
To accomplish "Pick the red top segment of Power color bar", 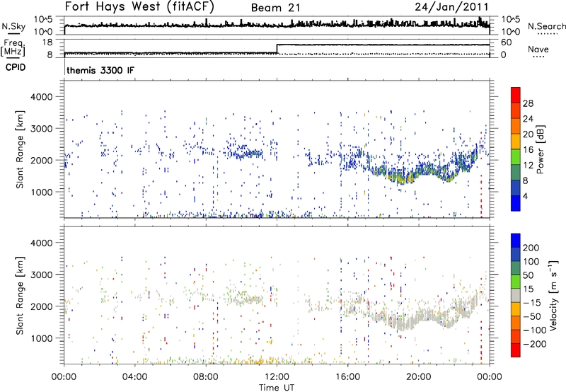I will pyautogui.click(x=516, y=96).
